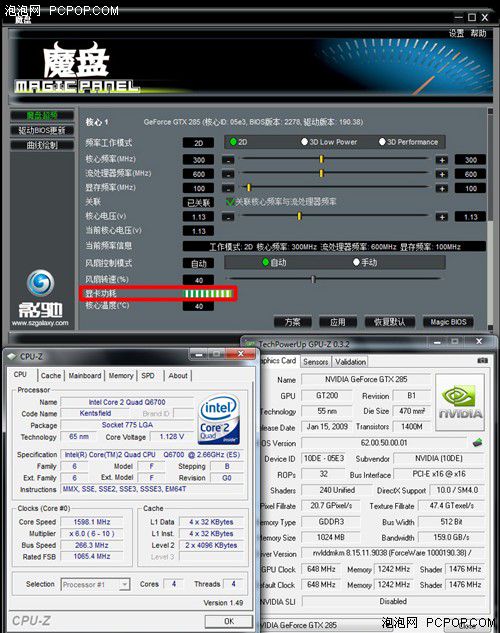Switch to the About tab in CPU-Z
Image resolution: width=500 pixels, height=633 pixels.
tap(178, 375)
